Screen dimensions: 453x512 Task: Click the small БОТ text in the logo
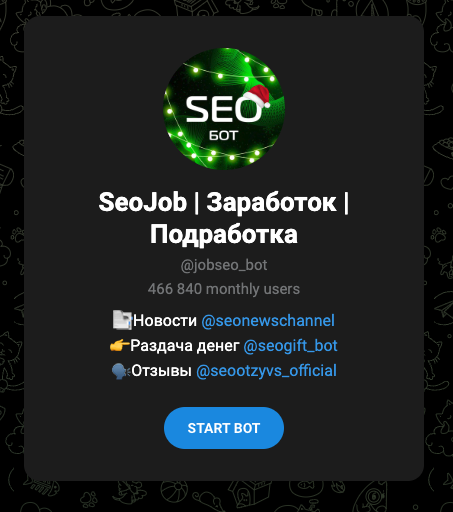223,136
